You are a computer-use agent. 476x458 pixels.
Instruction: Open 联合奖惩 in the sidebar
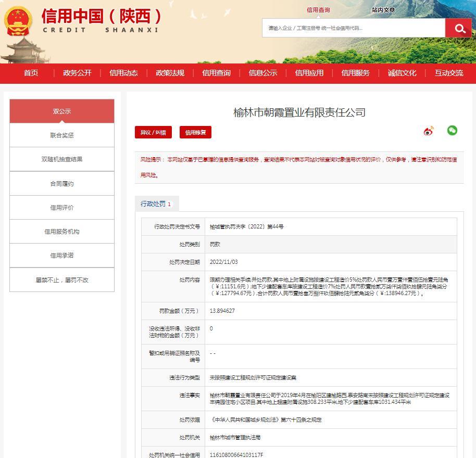click(x=62, y=135)
